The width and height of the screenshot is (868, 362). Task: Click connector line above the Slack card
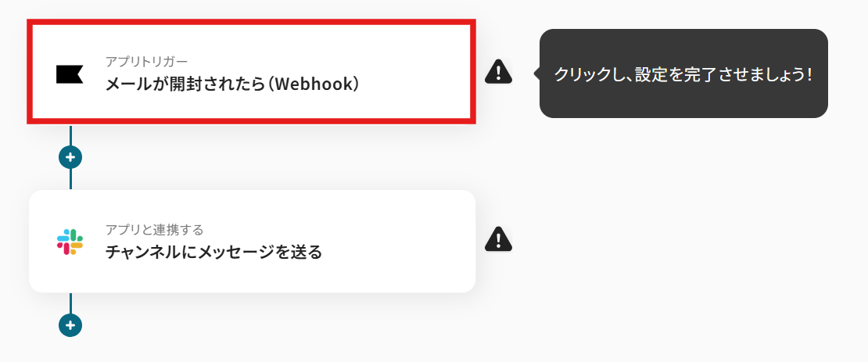[70, 179]
